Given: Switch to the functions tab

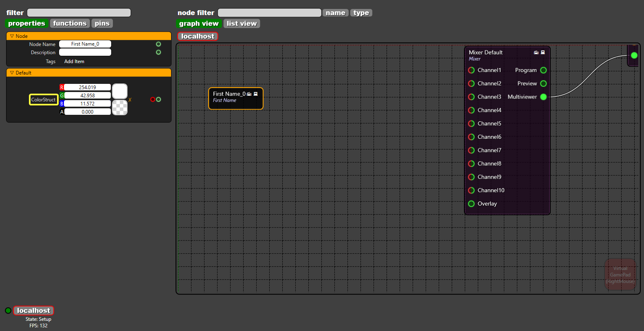Looking at the screenshot, I should coord(70,24).
